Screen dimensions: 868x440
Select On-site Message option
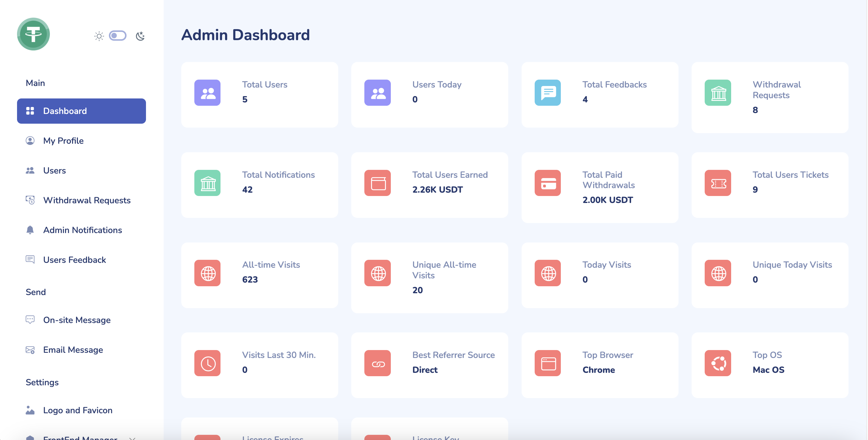pyautogui.click(x=77, y=320)
